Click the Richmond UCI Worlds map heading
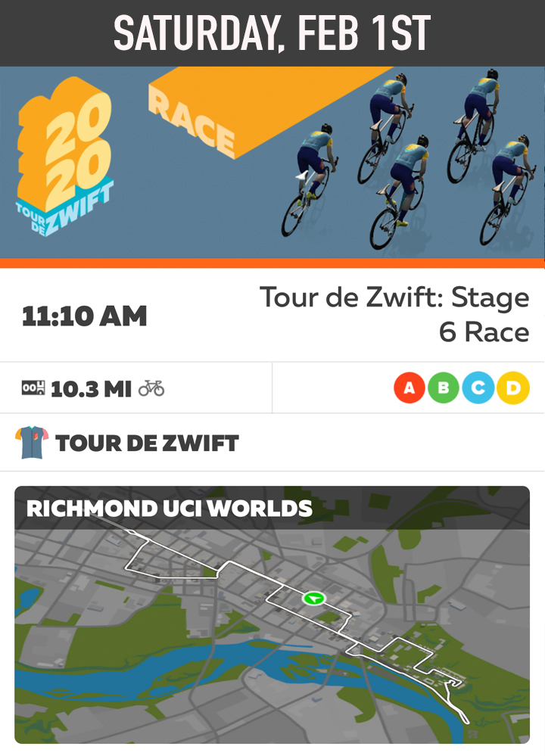 [170, 508]
